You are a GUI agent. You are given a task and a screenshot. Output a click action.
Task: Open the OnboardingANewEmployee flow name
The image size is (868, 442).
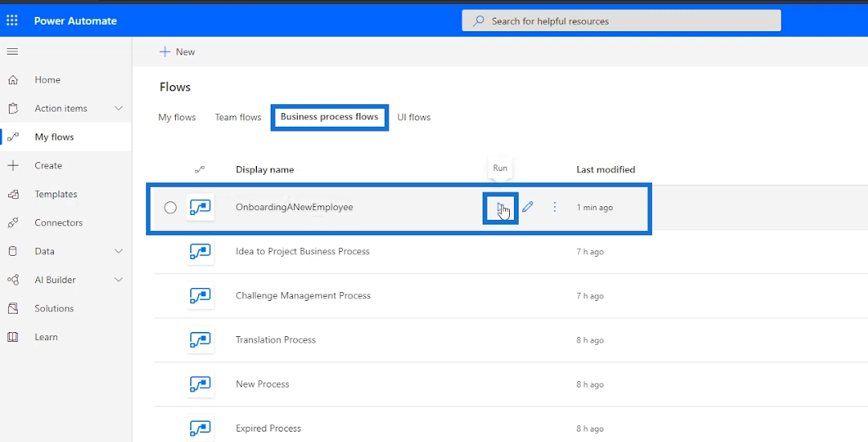(x=295, y=207)
